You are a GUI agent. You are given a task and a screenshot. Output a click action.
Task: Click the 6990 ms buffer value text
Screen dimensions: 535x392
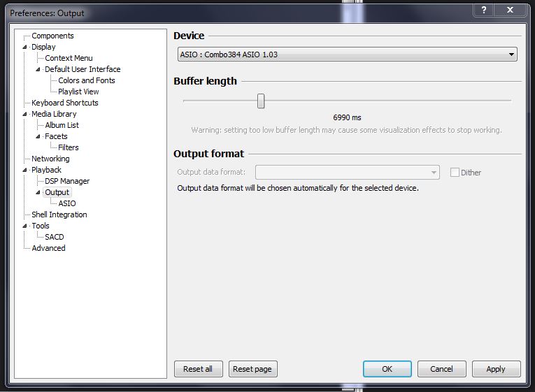click(x=347, y=117)
